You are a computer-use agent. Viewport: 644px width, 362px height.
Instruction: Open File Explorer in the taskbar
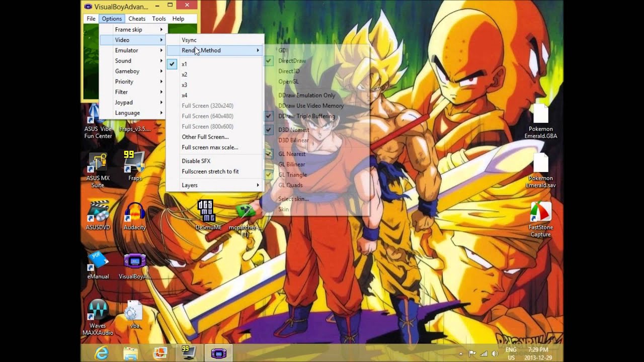click(131, 353)
